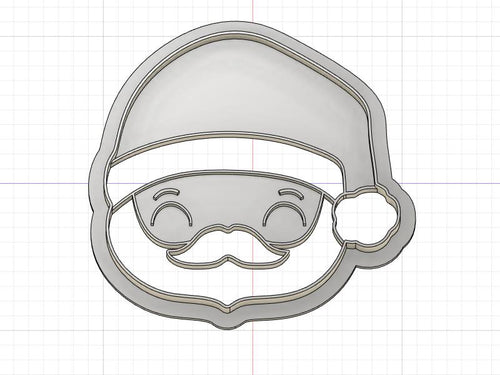Select the mustache outline on the model
The image size is (500, 375).
227,246
